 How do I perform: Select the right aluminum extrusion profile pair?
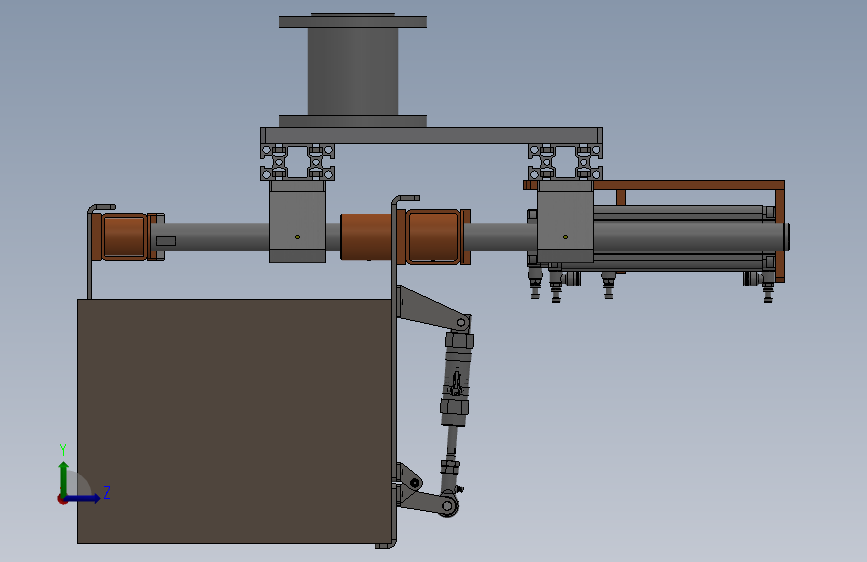(565, 162)
